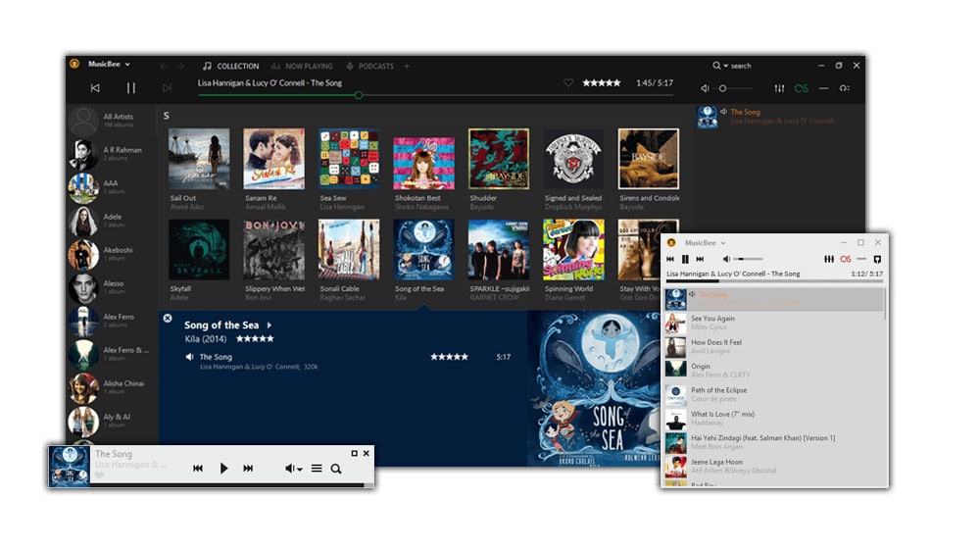Pause playback in main dark window

(x=131, y=88)
